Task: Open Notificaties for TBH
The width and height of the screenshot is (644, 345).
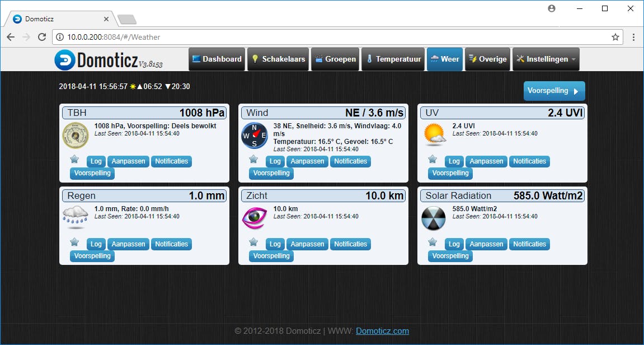Action: (171, 161)
